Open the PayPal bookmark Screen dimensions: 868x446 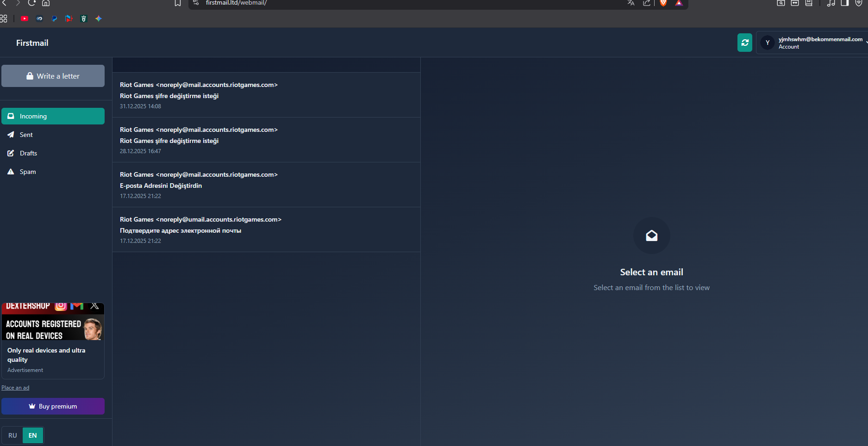point(54,19)
